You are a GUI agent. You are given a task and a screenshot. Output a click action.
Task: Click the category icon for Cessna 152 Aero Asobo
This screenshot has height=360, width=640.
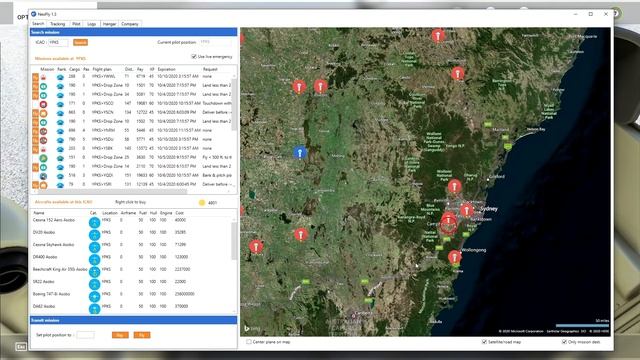(x=94, y=222)
